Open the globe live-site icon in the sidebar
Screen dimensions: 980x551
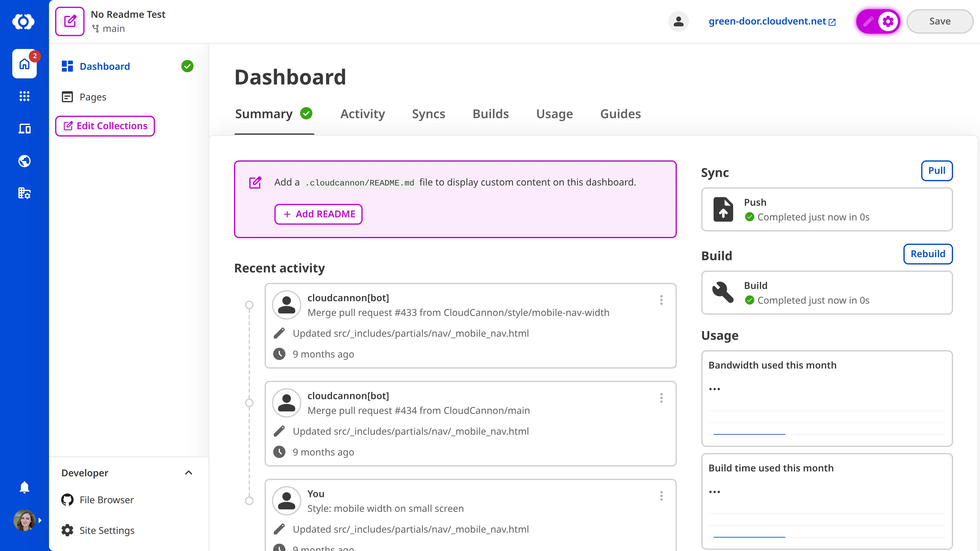tap(24, 161)
